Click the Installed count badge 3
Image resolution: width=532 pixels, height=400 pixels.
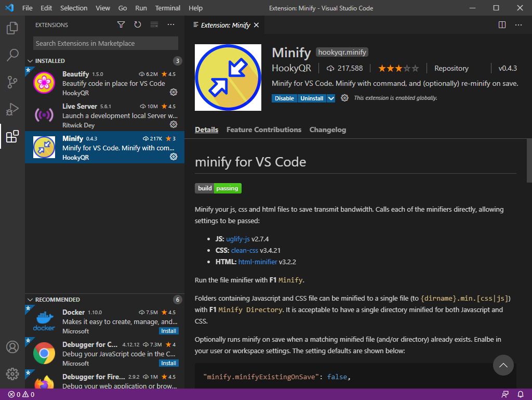tap(177, 61)
